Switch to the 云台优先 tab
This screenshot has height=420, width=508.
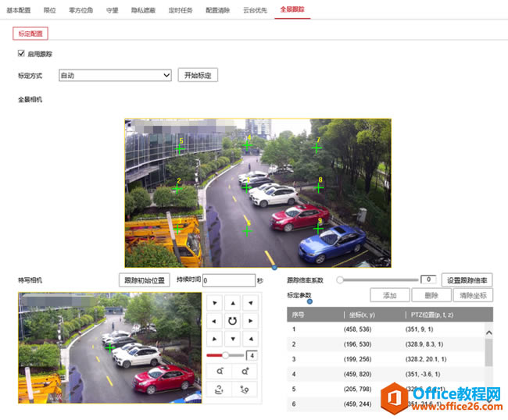(255, 10)
